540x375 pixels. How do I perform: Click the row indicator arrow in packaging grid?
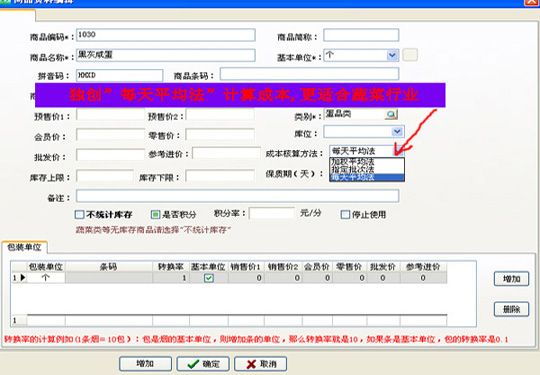click(x=23, y=278)
